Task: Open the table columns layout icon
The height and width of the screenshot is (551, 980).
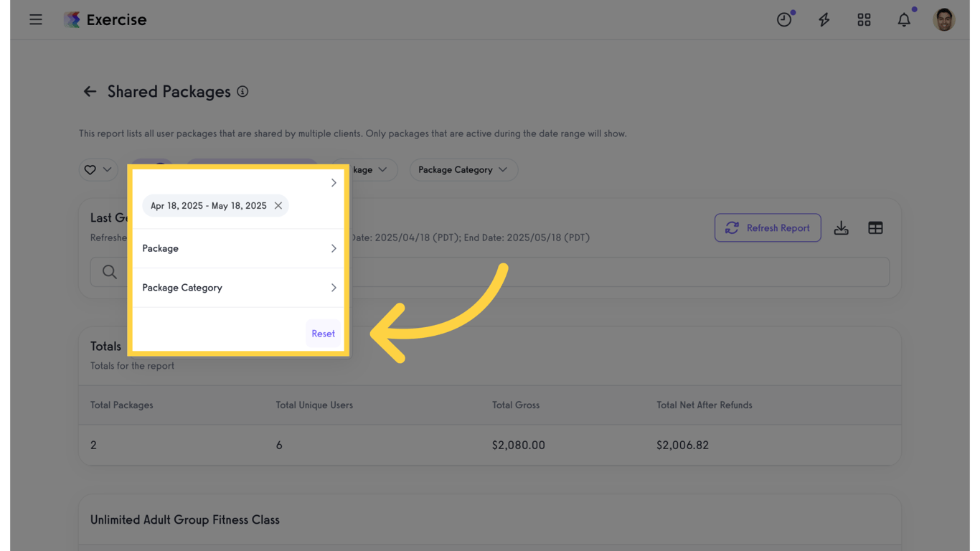Action: pyautogui.click(x=875, y=228)
